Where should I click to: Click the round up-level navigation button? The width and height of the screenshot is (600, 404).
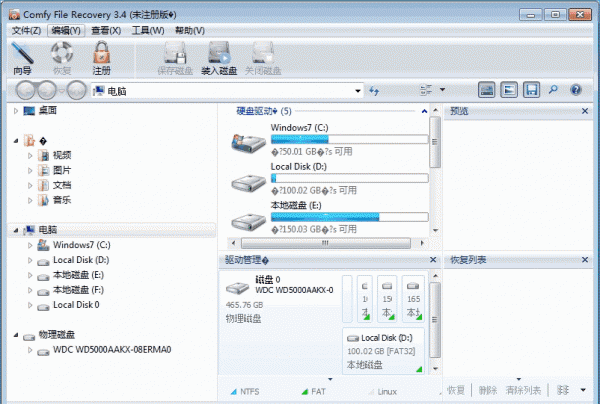[x=77, y=91]
